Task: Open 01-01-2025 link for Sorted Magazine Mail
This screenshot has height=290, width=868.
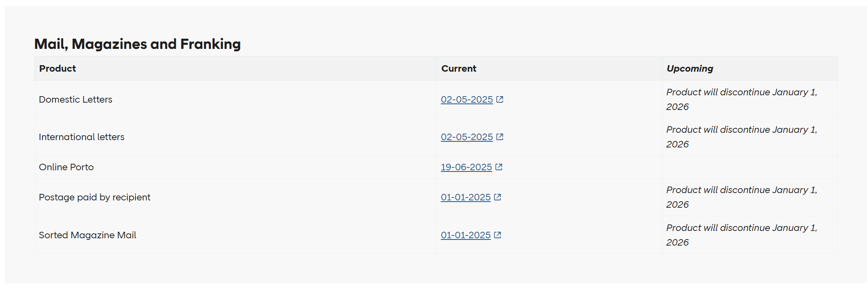Action: pyautogui.click(x=465, y=235)
